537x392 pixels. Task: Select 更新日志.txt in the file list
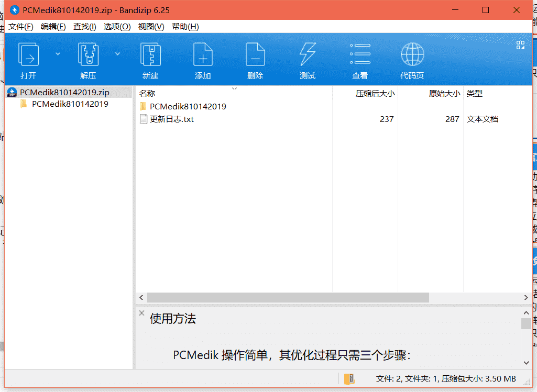[x=172, y=119]
